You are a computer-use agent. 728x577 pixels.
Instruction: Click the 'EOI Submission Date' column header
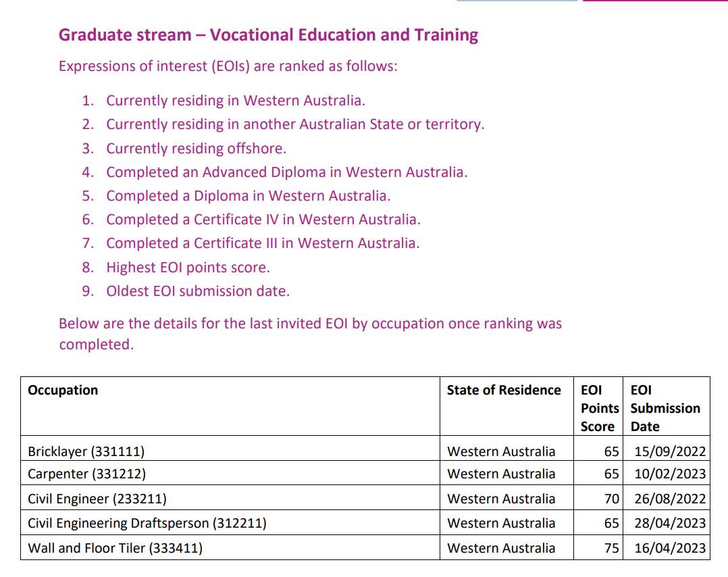pos(665,408)
